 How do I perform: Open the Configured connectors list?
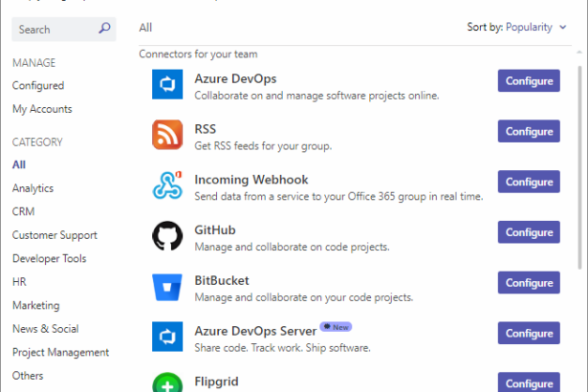point(38,86)
